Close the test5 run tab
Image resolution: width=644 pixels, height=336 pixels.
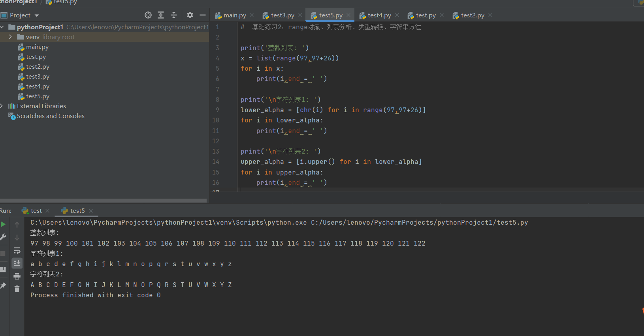coord(91,211)
